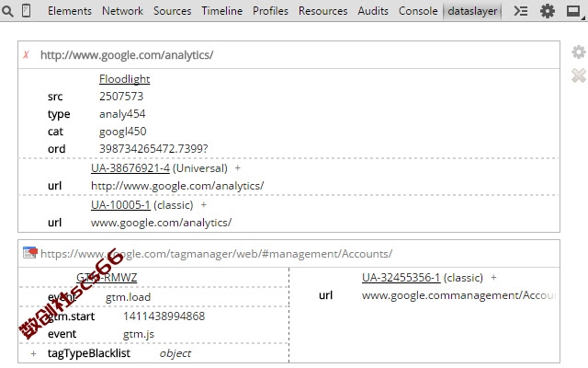Expand the tagTypeBlacklist object
The height and width of the screenshot is (368, 588).
(x=33, y=353)
